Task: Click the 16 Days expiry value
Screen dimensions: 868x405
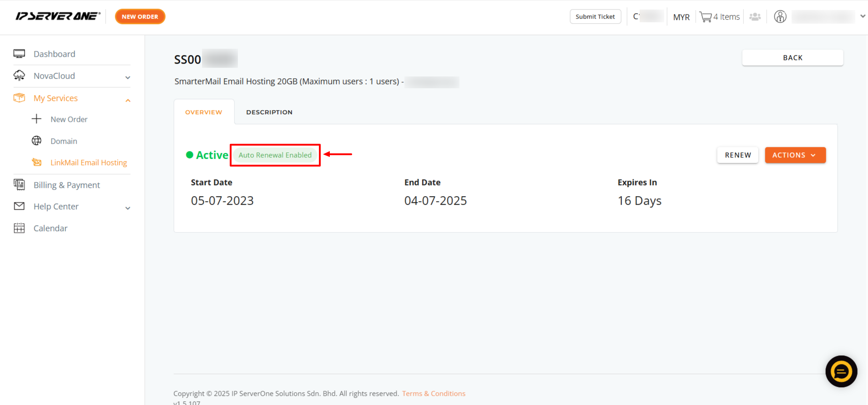Action: coord(640,201)
